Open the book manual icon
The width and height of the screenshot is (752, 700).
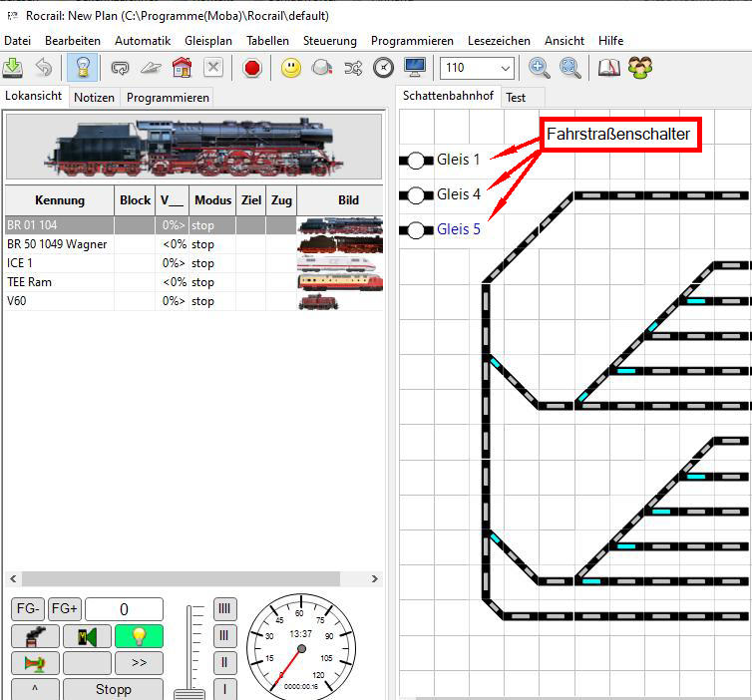(608, 68)
